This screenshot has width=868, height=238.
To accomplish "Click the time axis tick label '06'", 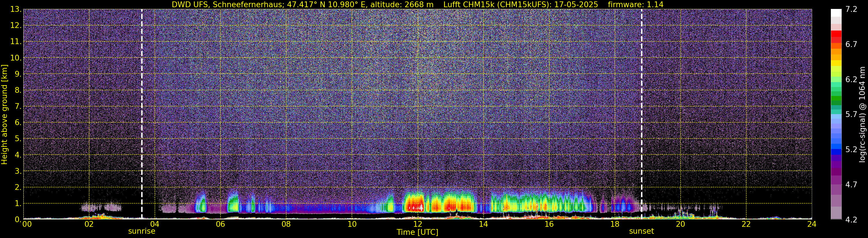I will (x=220, y=224).
